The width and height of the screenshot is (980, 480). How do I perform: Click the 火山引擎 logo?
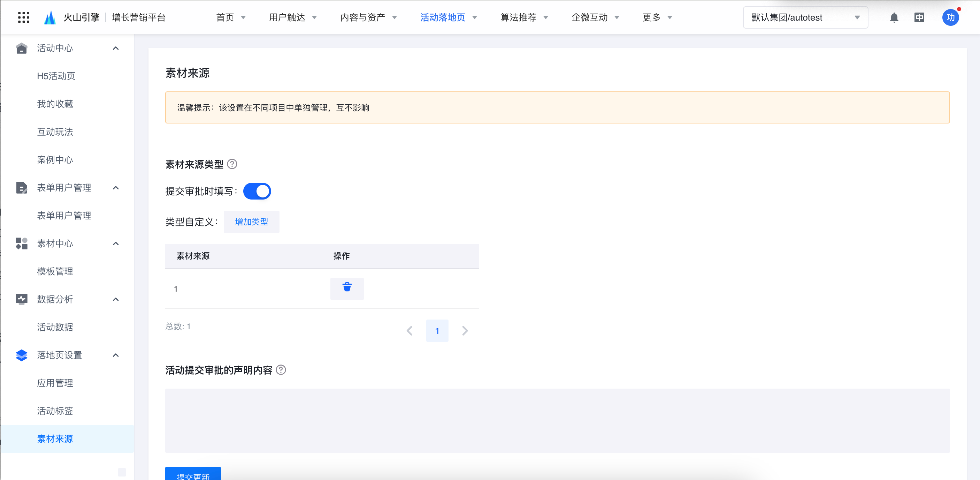71,17
